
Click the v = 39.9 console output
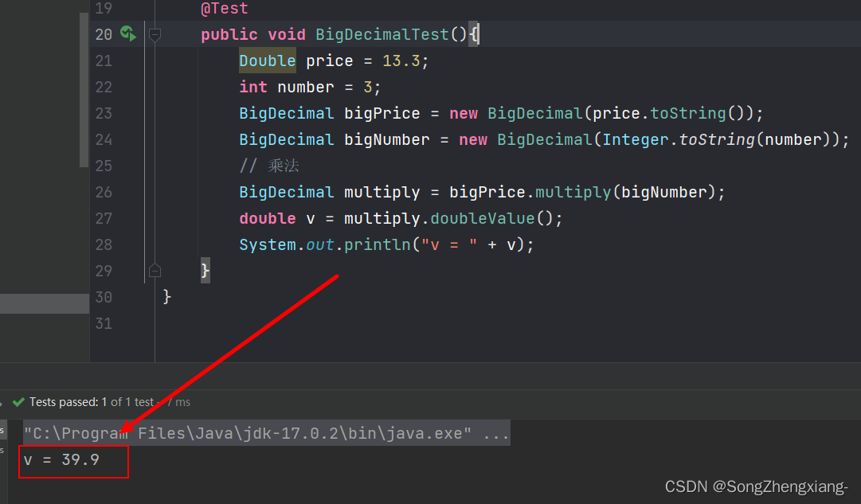point(61,459)
